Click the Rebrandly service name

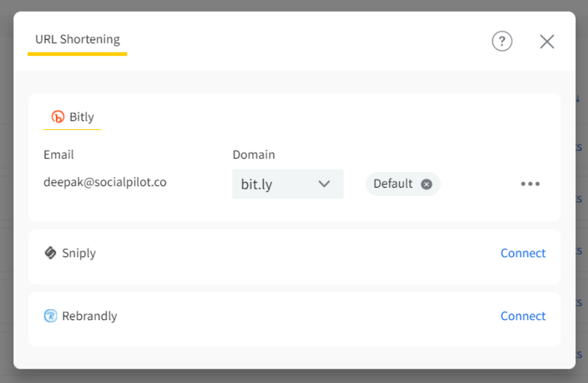[x=90, y=316]
